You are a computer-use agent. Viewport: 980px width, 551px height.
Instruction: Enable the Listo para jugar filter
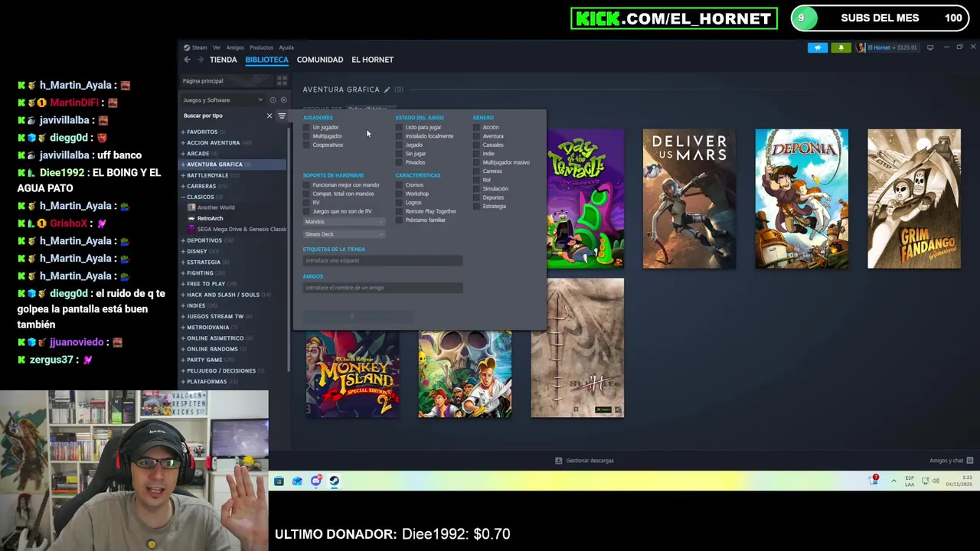click(x=400, y=127)
